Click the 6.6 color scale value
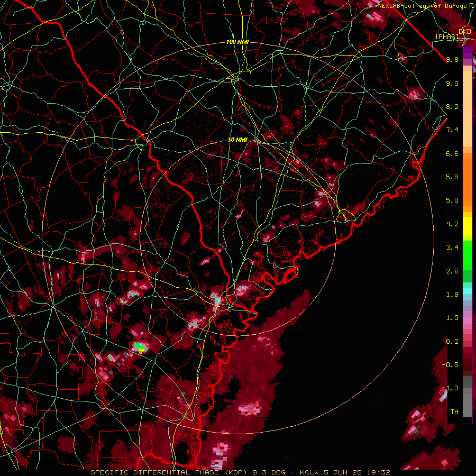 click(452, 153)
